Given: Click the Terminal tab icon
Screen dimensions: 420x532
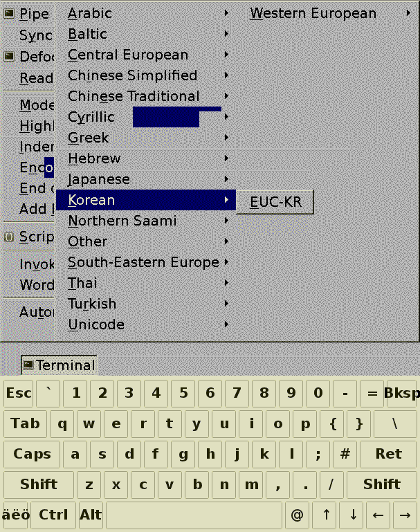Looking at the screenshot, I should (28, 365).
